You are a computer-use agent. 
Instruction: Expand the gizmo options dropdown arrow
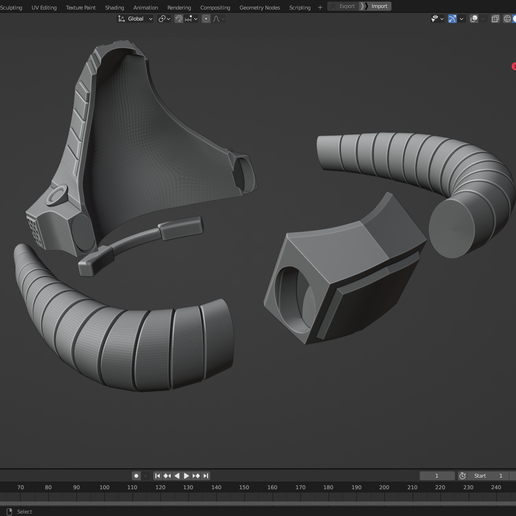pos(461,19)
